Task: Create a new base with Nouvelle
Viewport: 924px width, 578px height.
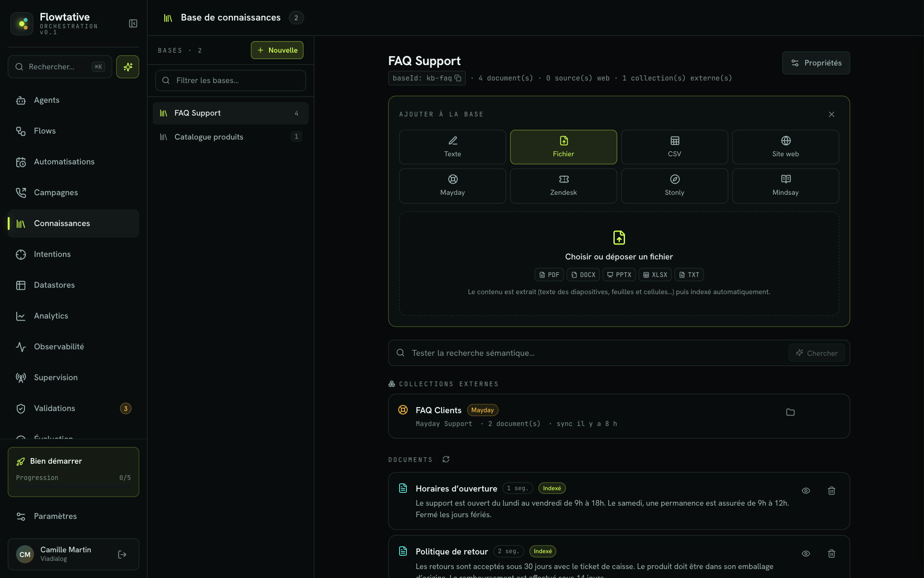Action: (277, 50)
